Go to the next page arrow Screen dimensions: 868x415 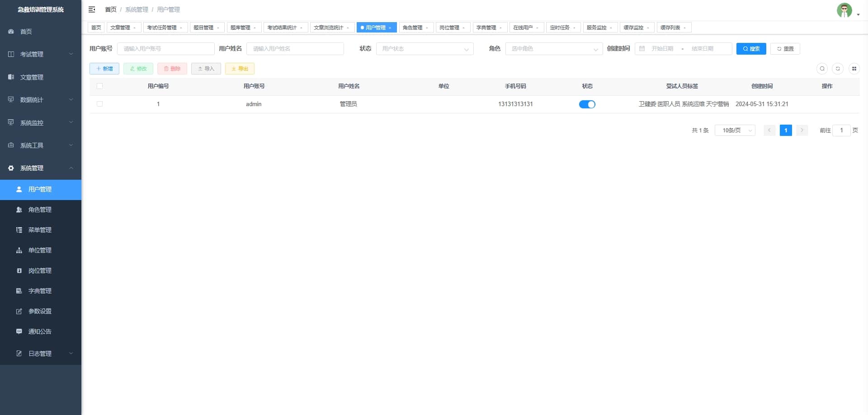click(x=802, y=131)
